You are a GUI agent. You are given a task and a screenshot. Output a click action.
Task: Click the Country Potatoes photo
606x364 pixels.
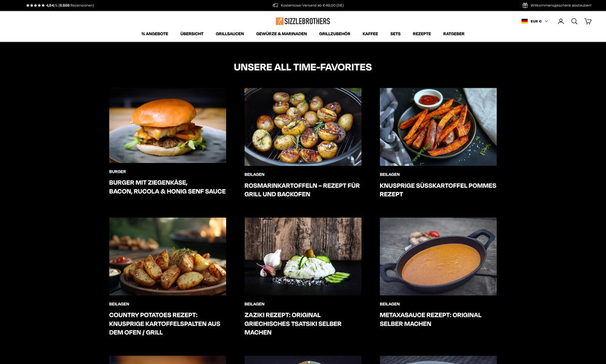point(167,256)
